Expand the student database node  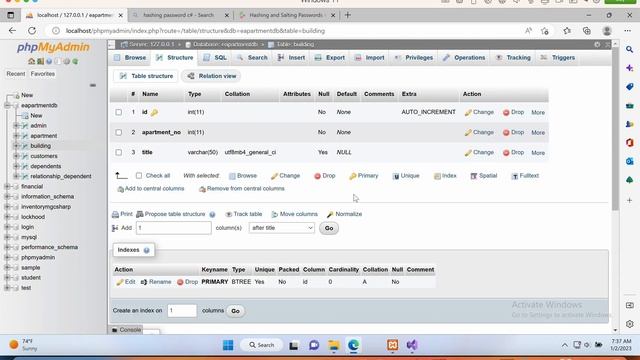pos(7,278)
